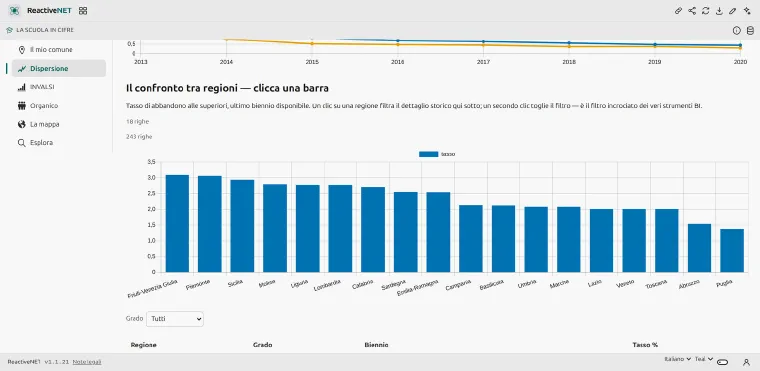Open the Esplora section

59,143
